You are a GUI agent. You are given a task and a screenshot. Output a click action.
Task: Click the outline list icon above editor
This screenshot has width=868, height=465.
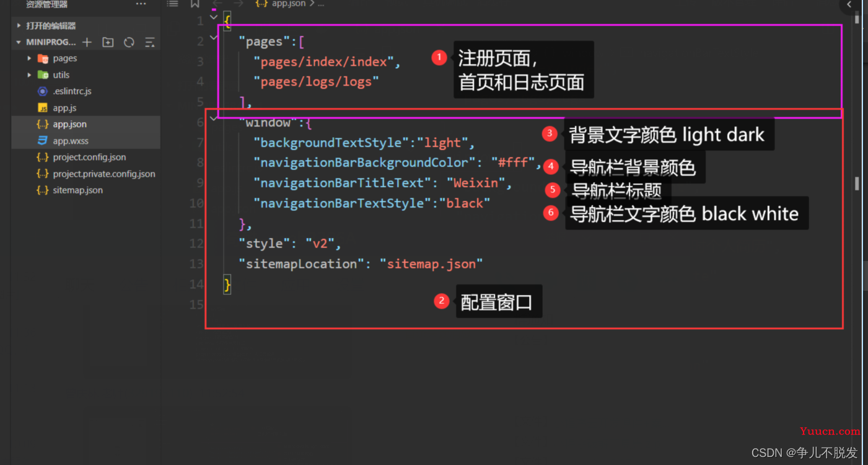(173, 4)
